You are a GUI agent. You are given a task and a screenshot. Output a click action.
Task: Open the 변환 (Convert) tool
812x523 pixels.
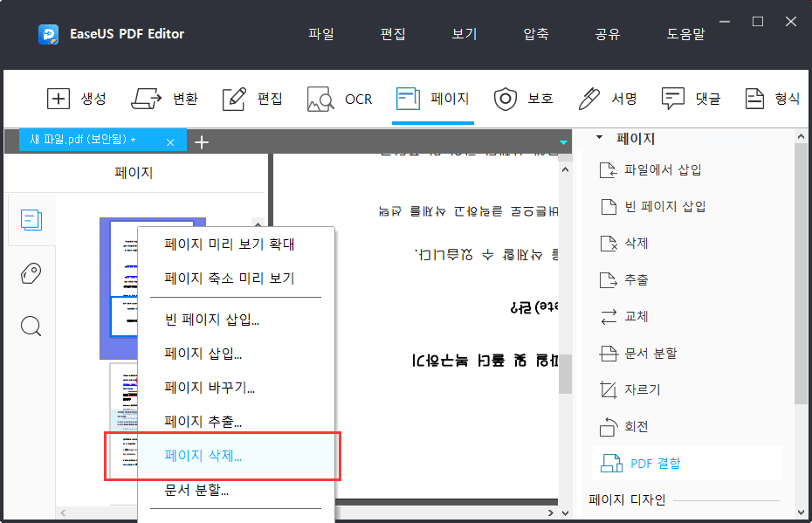(165, 99)
